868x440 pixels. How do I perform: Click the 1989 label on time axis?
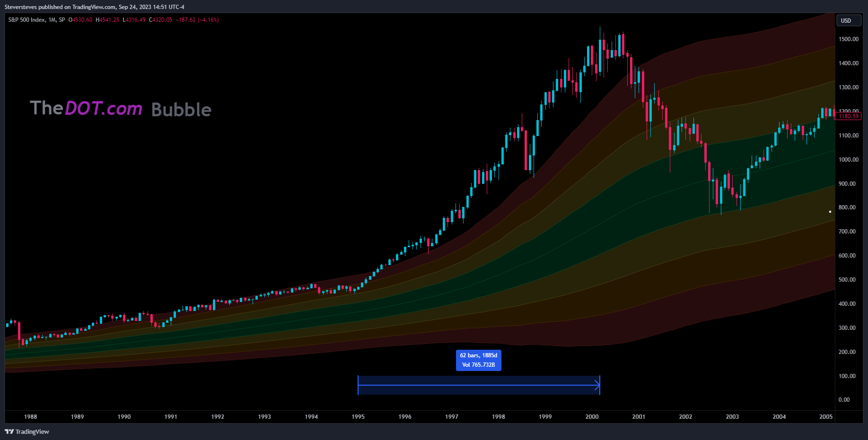coord(78,417)
